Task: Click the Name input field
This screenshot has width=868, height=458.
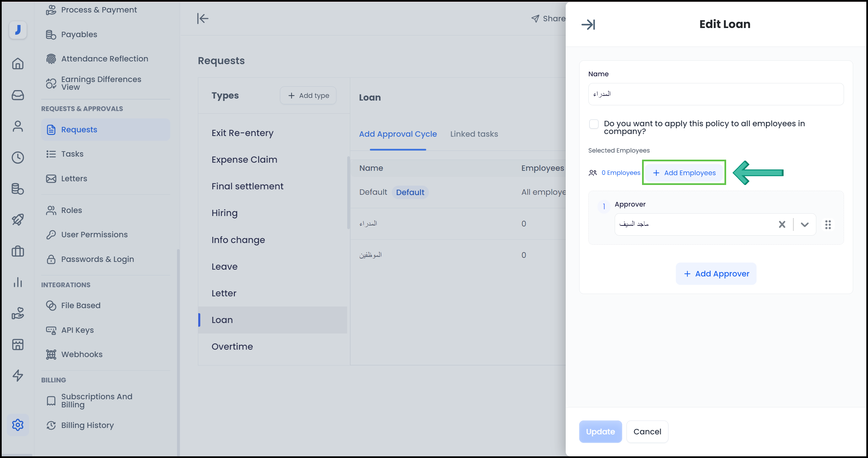Action: coord(716,94)
